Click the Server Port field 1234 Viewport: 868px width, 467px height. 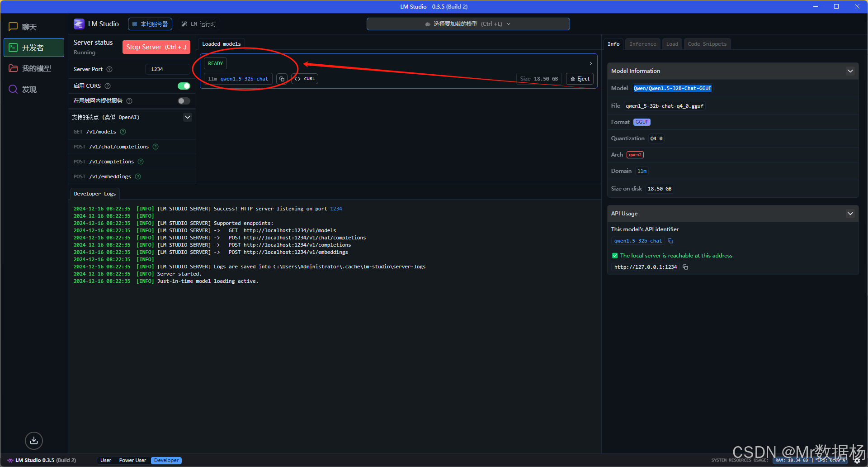click(x=167, y=69)
